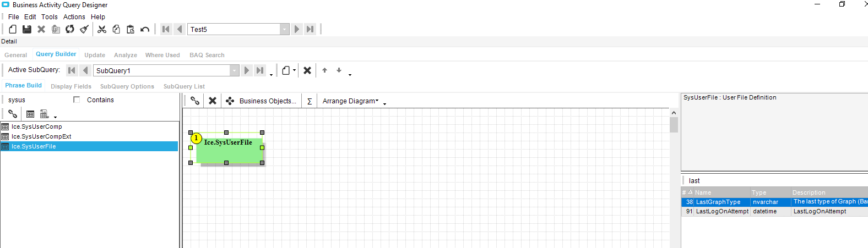This screenshot has width=868, height=248.
Task: Click the Undo arrow icon
Action: pyautogui.click(x=145, y=29)
